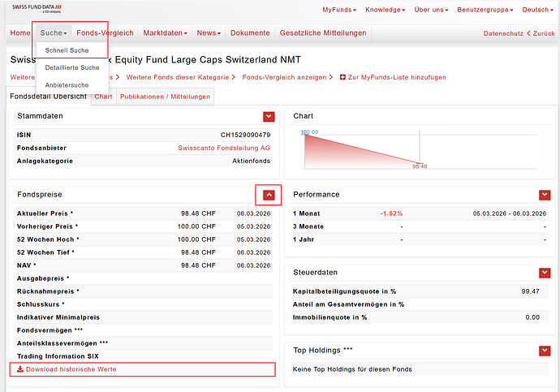This screenshot has height=392, width=560.
Task: Switch to the Chart tab
Action: (103, 97)
